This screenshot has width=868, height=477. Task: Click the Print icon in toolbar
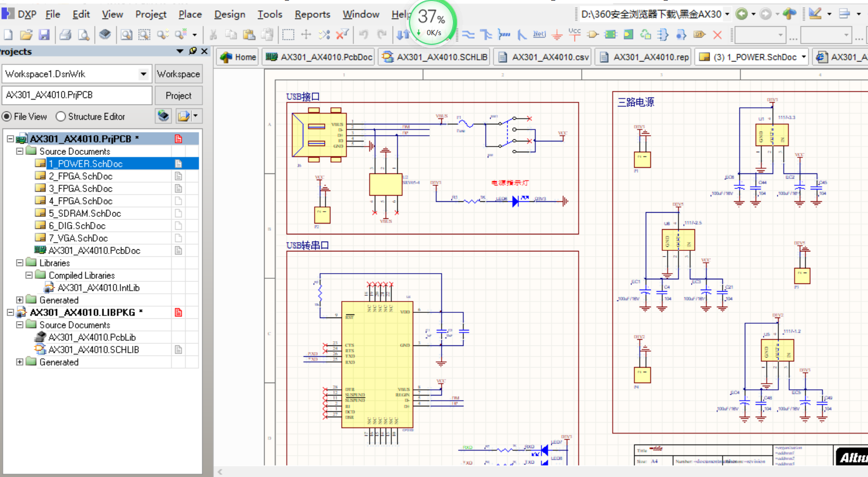pos(65,35)
